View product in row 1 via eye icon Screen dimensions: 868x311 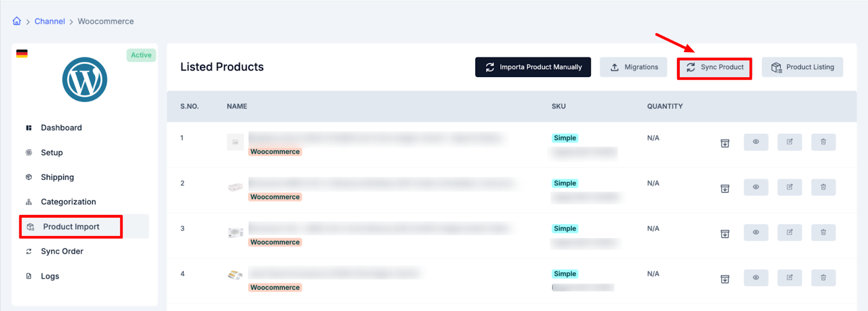coord(756,142)
